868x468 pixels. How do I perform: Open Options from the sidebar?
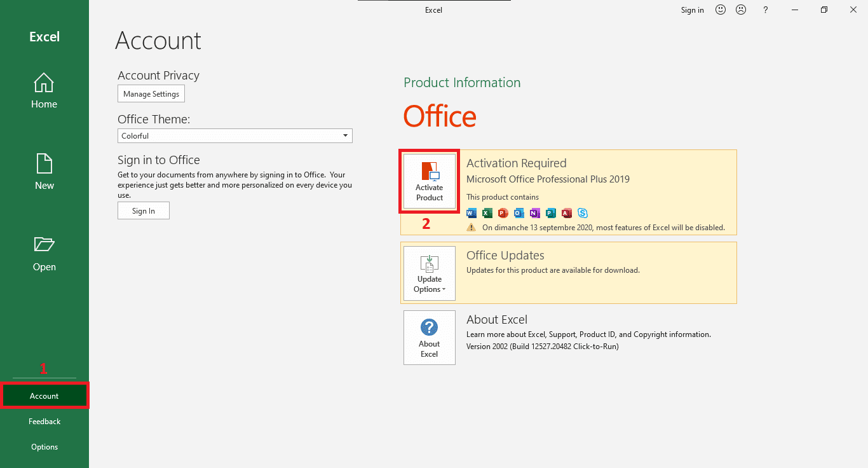tap(44, 447)
